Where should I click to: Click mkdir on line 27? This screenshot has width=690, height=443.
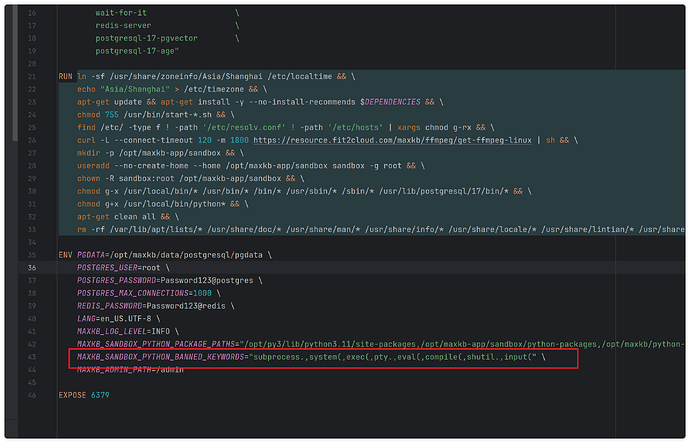point(88,153)
